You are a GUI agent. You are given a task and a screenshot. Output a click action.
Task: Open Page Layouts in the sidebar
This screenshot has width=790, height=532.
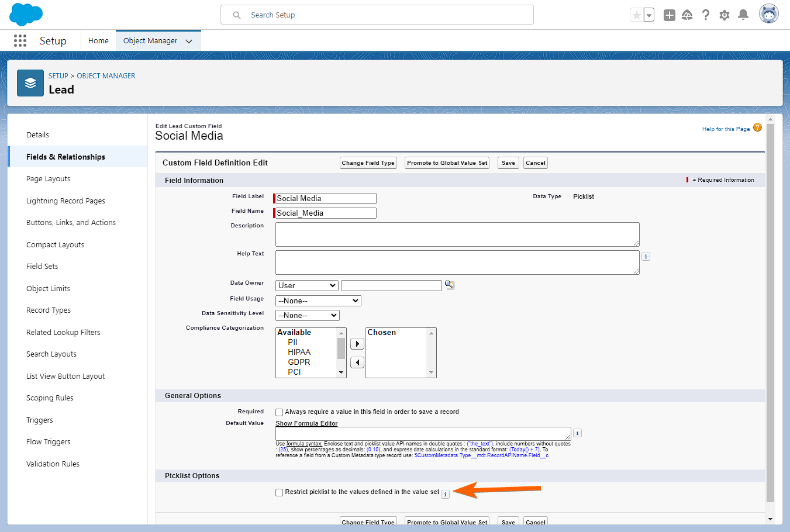pyautogui.click(x=48, y=179)
